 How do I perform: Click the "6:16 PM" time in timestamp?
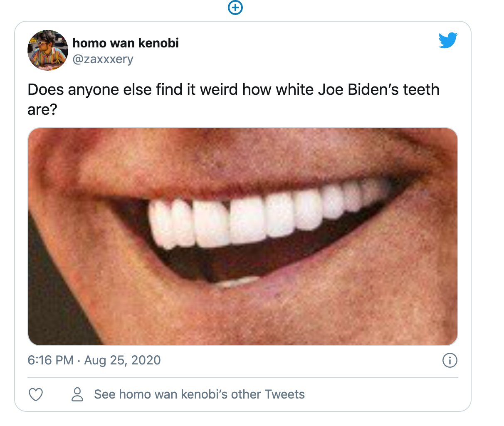click(50, 360)
